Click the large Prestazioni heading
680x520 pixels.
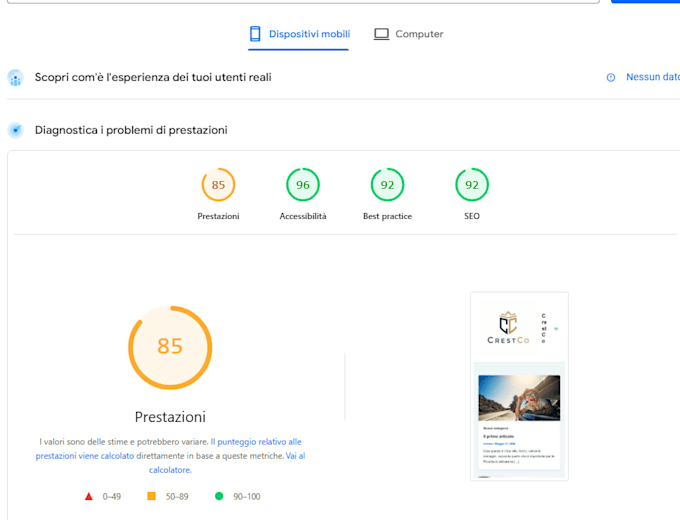click(170, 417)
